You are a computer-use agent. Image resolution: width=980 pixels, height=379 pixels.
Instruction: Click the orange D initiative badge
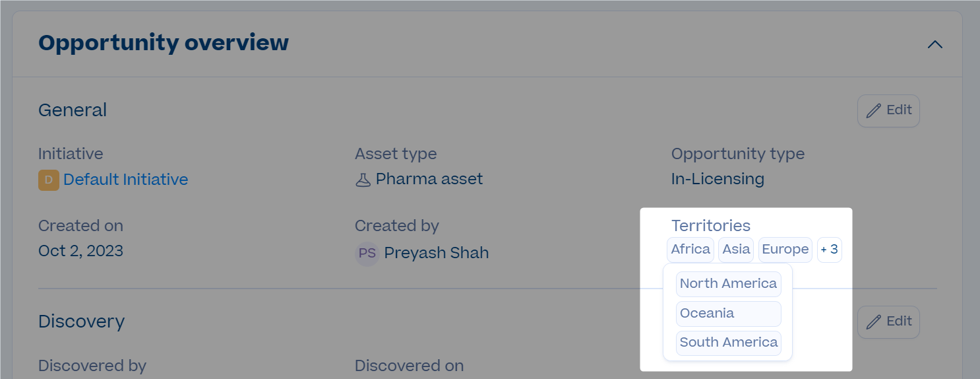(x=49, y=180)
